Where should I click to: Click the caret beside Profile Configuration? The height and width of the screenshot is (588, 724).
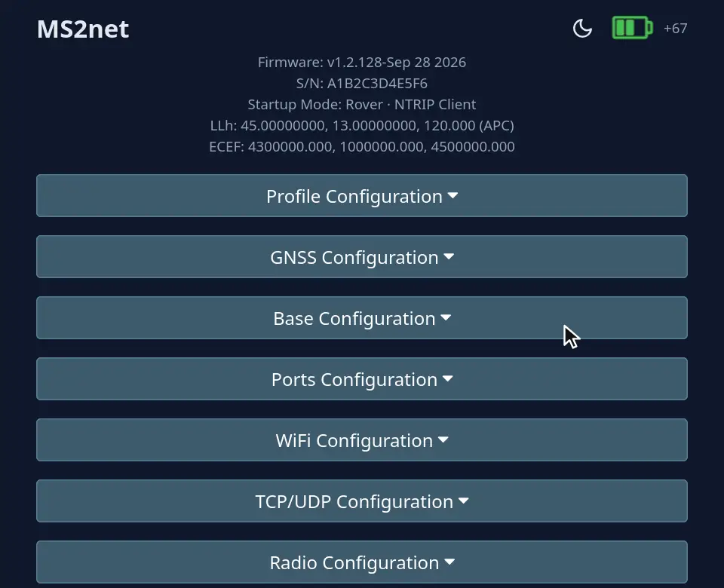pos(452,196)
